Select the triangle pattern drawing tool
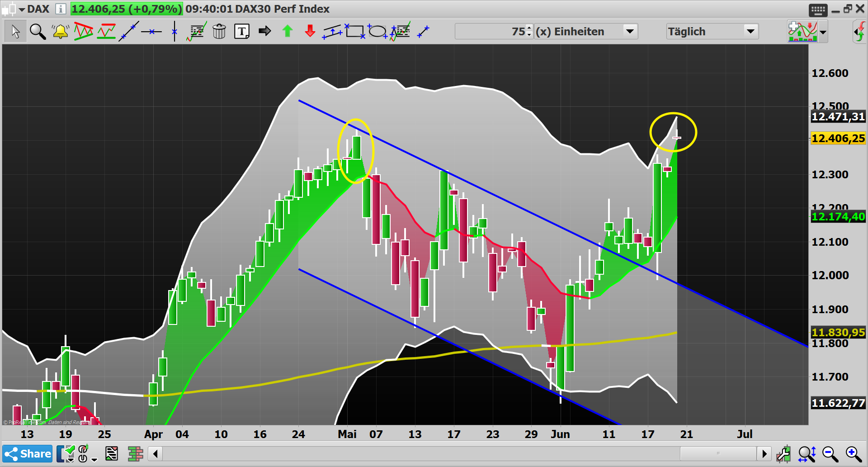 tap(83, 31)
